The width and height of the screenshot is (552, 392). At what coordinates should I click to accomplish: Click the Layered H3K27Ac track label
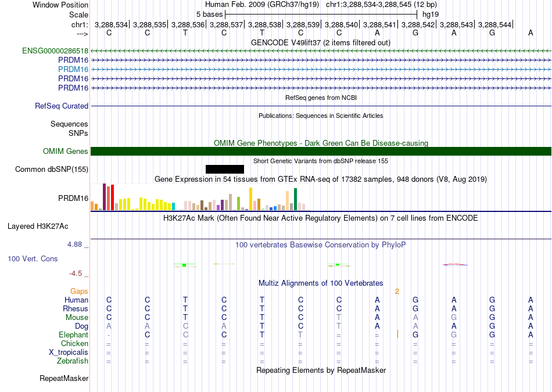coord(38,226)
